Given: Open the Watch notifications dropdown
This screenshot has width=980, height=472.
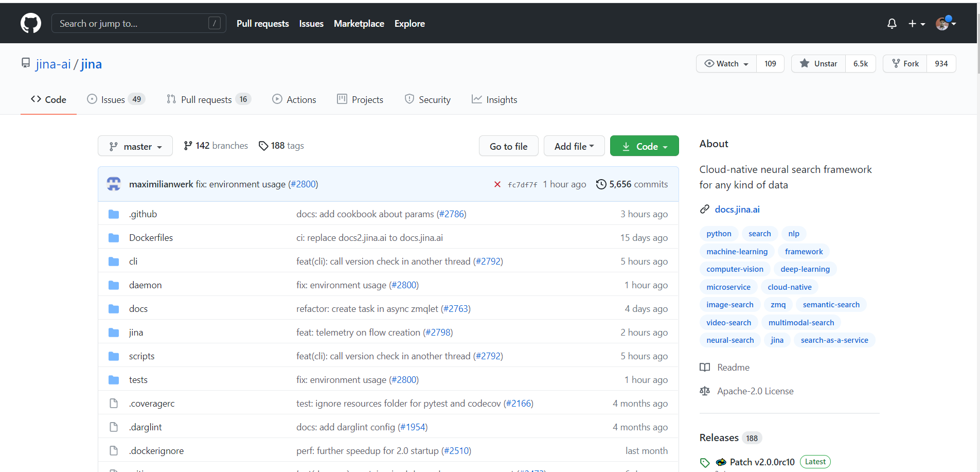Looking at the screenshot, I should pos(726,63).
